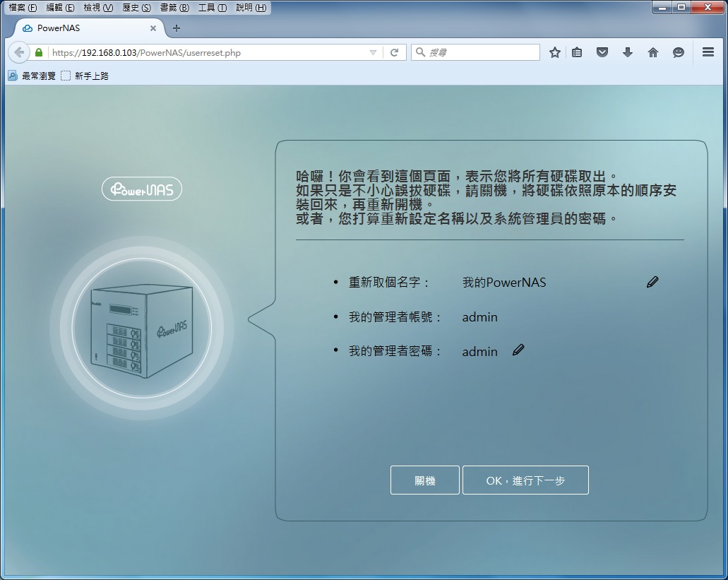Open a new tab with plus button
This screenshot has width=728, height=580.
pos(177,28)
